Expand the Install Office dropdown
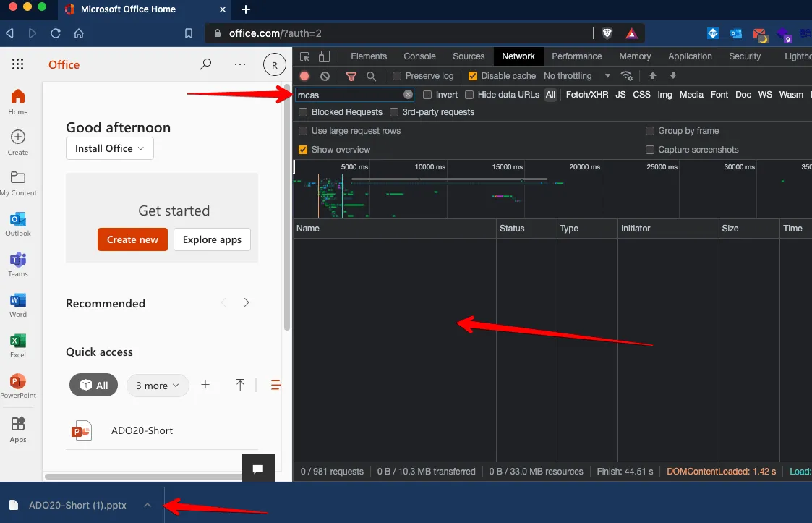The height and width of the screenshot is (523, 812). pos(110,148)
